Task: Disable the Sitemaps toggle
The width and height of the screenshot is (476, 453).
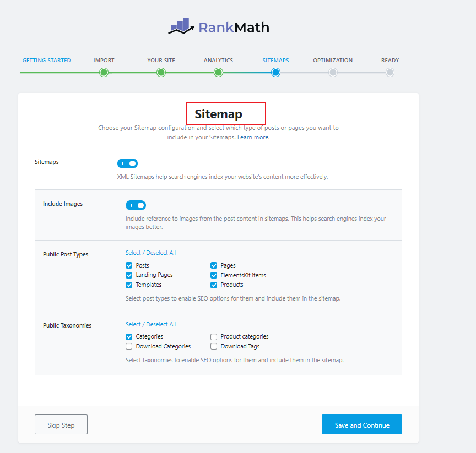Action: pos(127,163)
